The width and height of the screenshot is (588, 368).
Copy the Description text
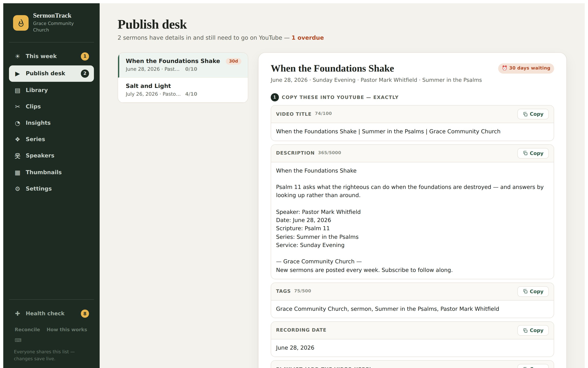point(533,153)
